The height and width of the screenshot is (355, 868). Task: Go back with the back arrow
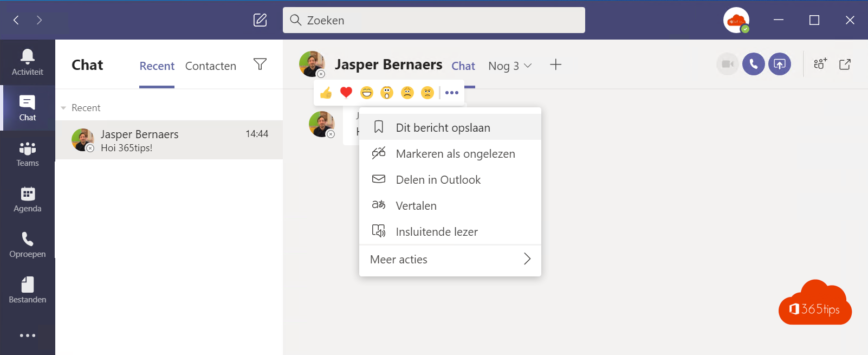click(x=16, y=20)
